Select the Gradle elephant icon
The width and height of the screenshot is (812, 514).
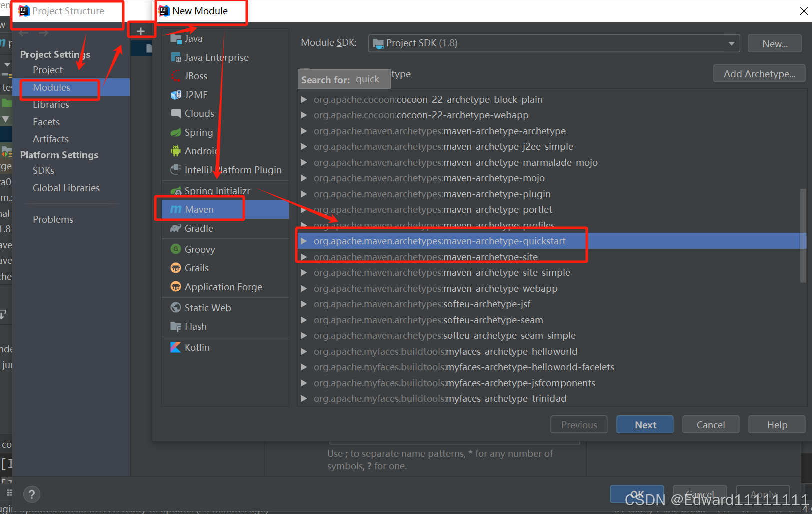[x=176, y=228]
